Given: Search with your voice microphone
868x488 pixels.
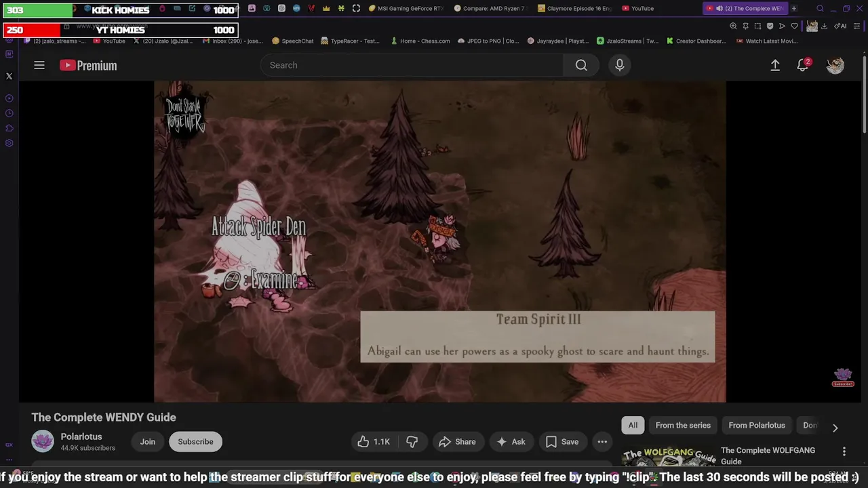Looking at the screenshot, I should coord(619,65).
